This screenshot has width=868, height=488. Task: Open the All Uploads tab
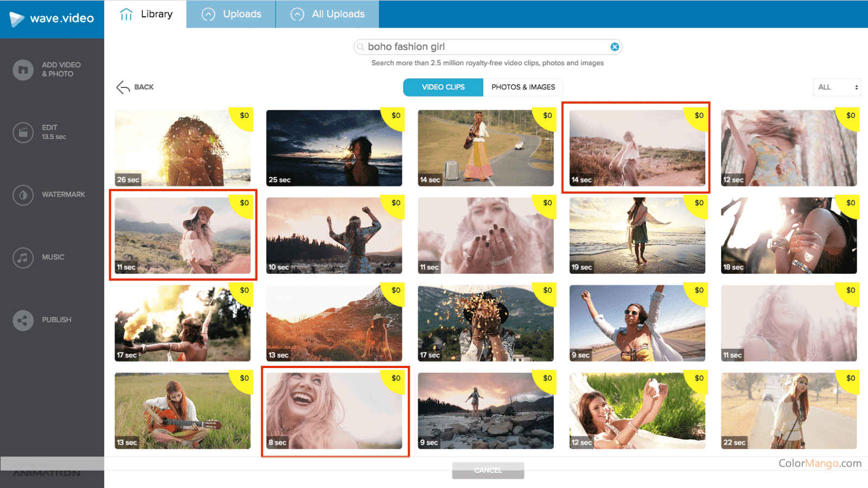[327, 14]
